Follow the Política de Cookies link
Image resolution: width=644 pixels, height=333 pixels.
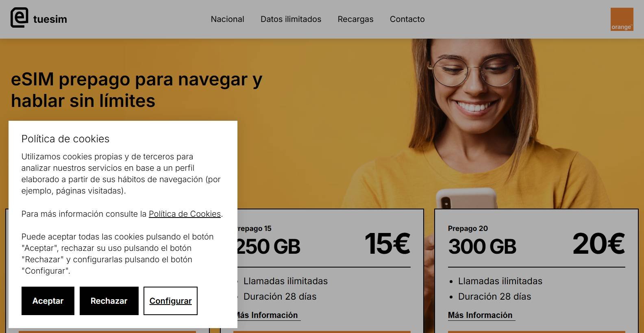coord(185,214)
